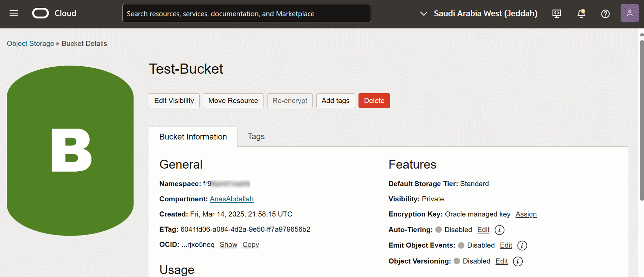Image resolution: width=644 pixels, height=277 pixels.
Task: Click the Usage section heading
Action: point(177,270)
